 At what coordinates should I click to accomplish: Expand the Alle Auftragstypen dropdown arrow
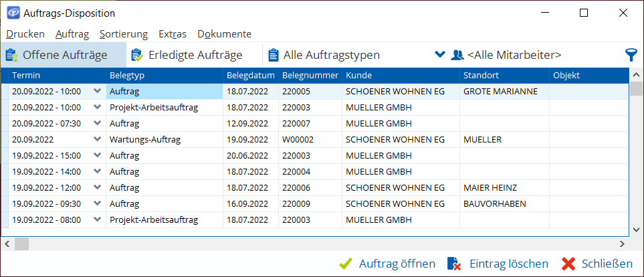[x=439, y=55]
